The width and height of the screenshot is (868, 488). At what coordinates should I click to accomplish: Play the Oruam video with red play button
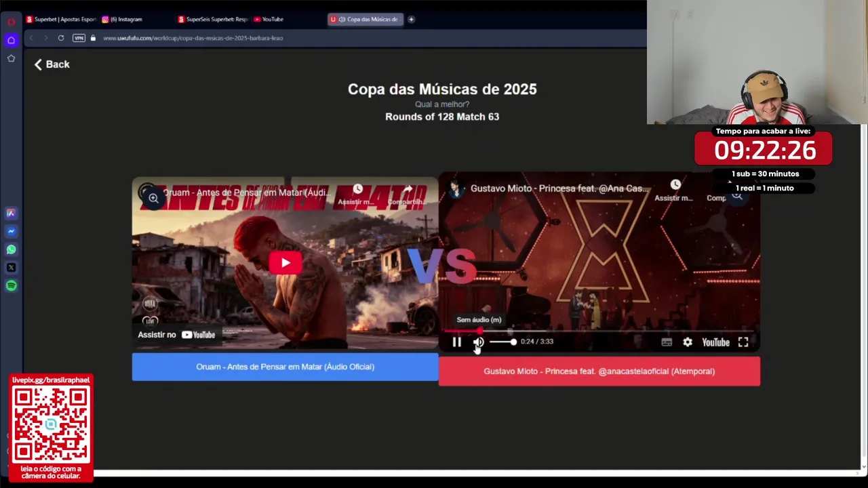[285, 263]
